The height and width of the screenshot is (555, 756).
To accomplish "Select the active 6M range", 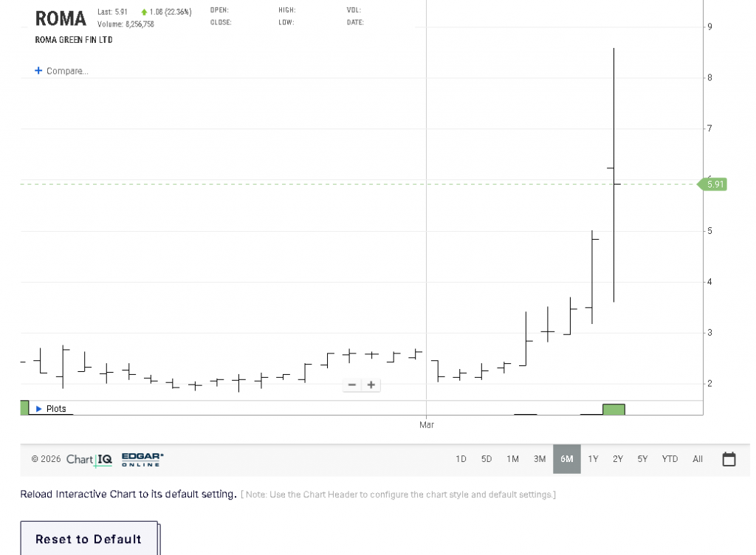I will (x=566, y=459).
